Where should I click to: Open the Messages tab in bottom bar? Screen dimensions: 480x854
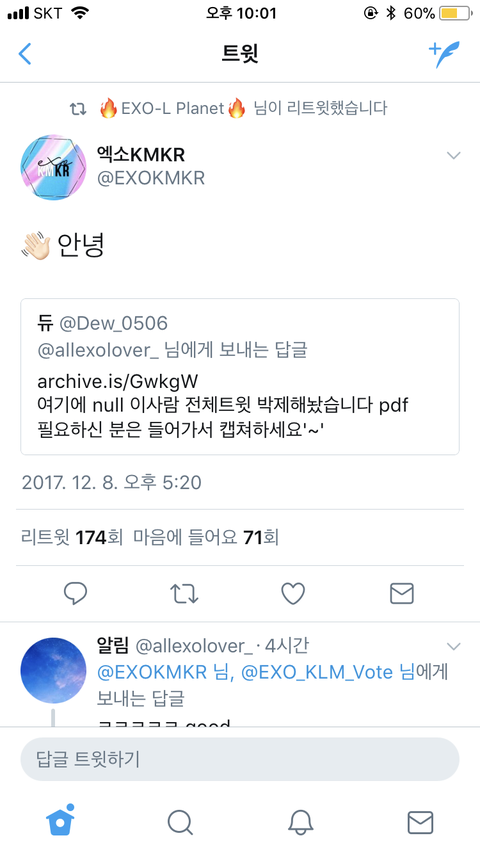(x=420, y=822)
